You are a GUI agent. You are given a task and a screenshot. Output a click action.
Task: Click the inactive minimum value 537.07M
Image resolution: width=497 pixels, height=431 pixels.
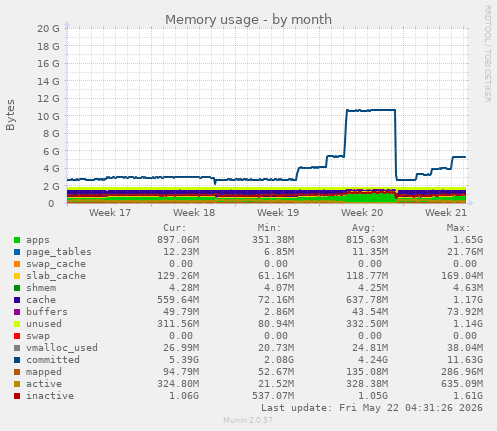point(273,396)
